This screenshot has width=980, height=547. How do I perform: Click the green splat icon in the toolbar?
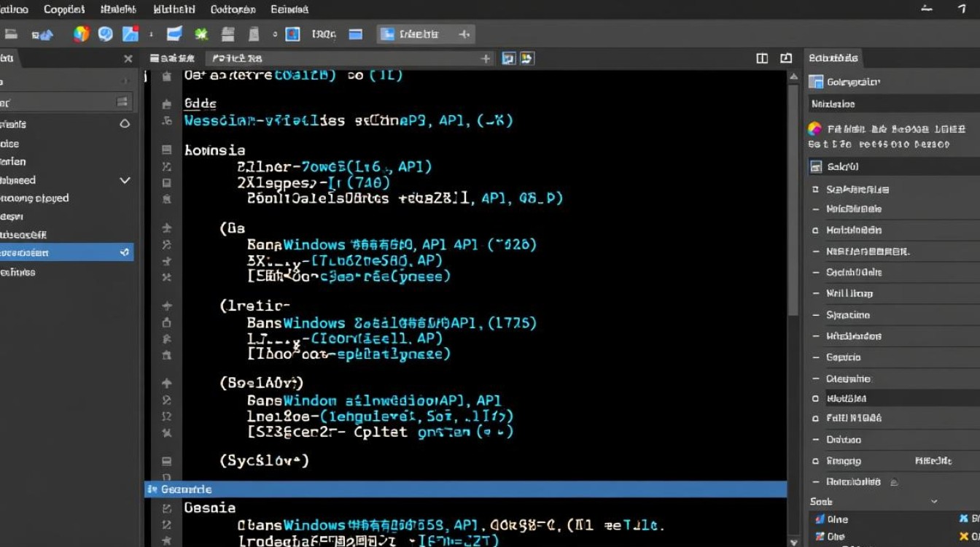(x=201, y=34)
